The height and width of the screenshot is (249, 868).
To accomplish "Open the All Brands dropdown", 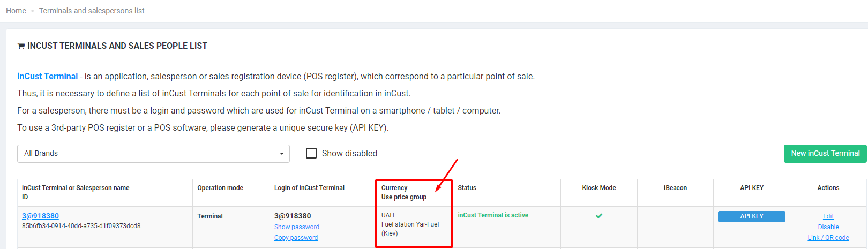I will [x=153, y=154].
